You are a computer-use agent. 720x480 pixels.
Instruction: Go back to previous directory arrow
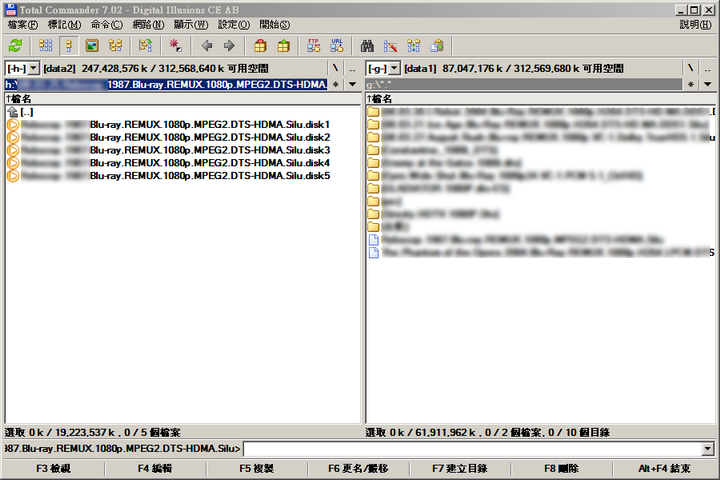click(x=207, y=45)
